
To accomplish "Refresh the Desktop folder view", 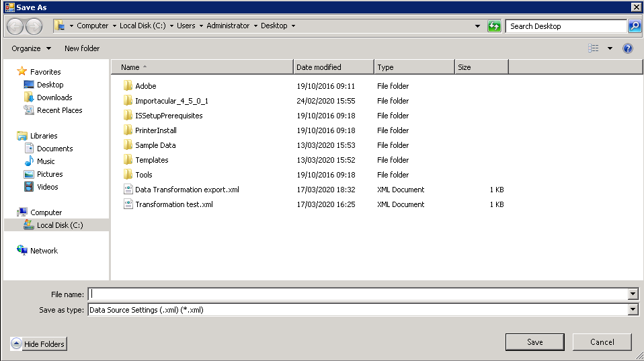I will coord(494,26).
